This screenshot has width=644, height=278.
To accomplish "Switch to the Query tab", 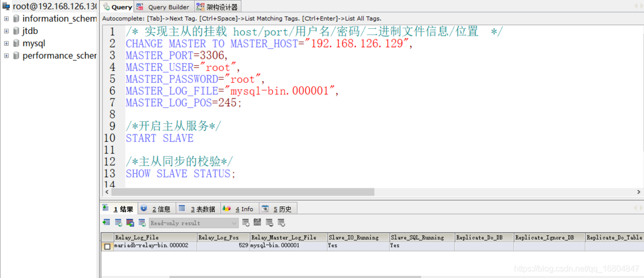I will [118, 7].
